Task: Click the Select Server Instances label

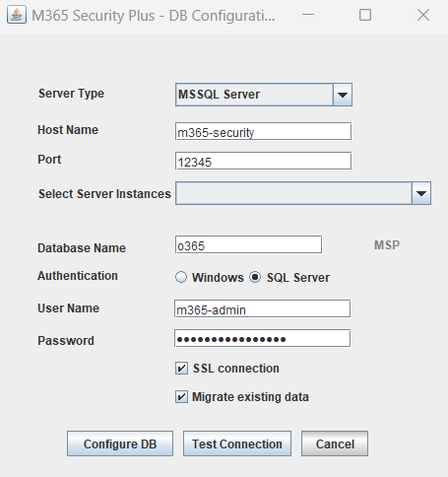Action: 104,194
